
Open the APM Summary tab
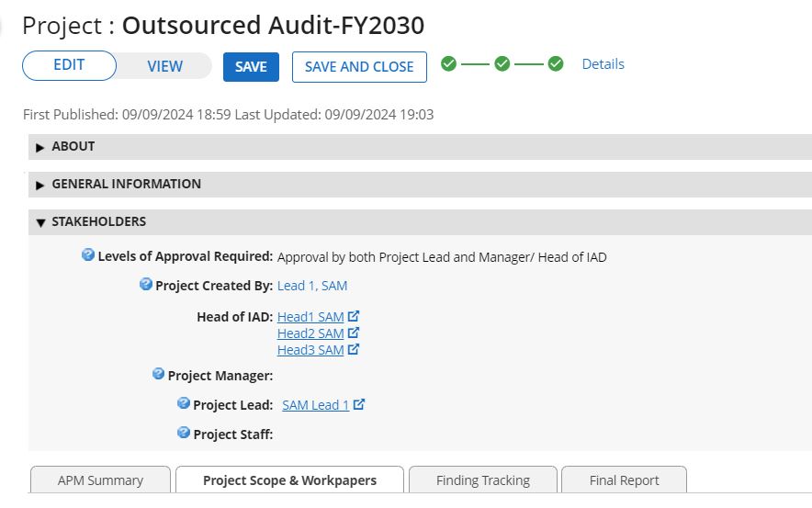(100, 480)
